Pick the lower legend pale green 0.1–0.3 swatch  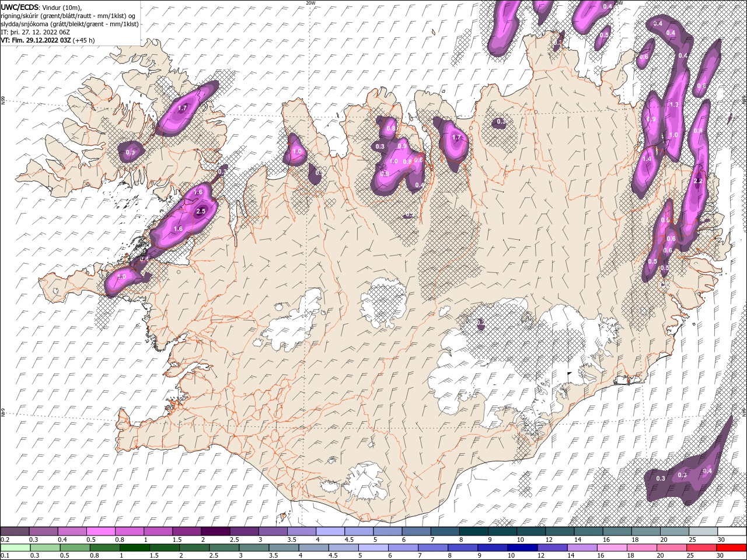[x=15, y=548]
